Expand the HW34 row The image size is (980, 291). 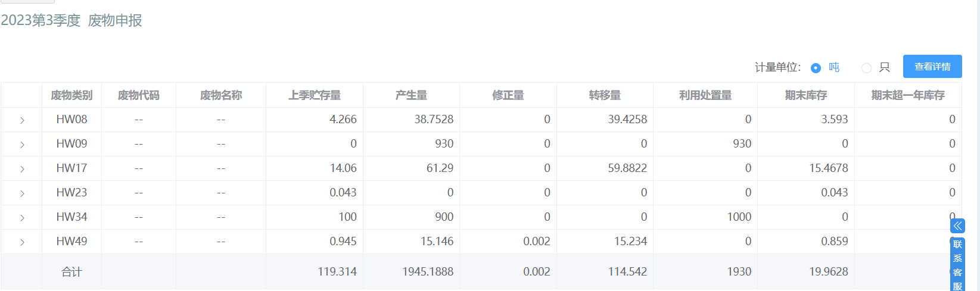[22, 218]
